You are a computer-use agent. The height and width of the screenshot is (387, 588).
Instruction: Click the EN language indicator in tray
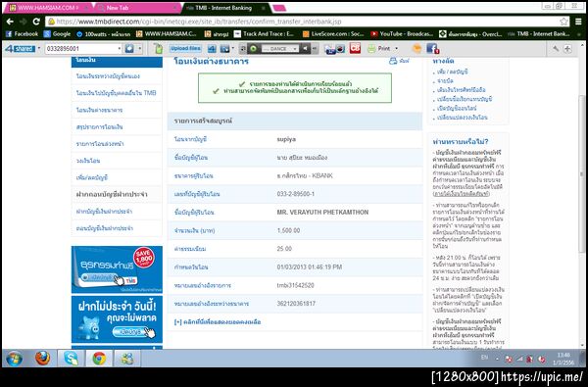[484, 358]
